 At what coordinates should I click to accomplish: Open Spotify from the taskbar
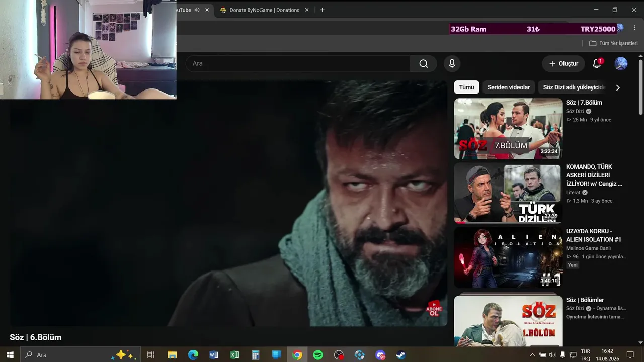[318, 355]
